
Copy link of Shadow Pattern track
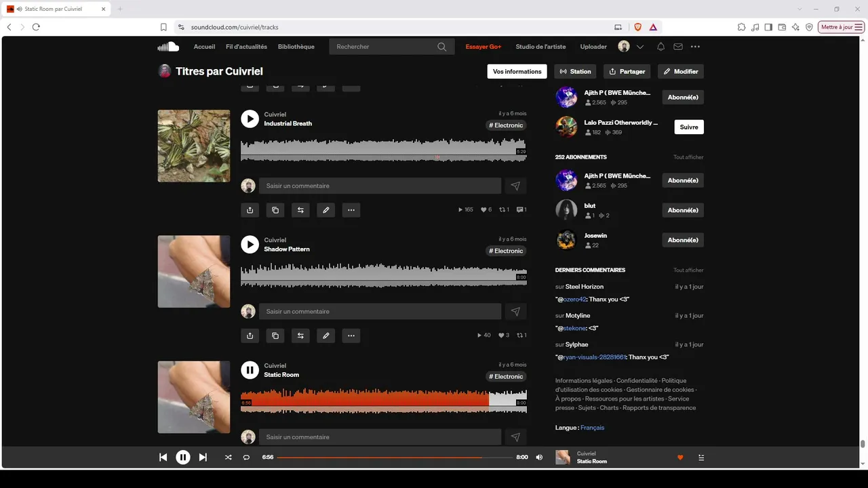click(275, 335)
